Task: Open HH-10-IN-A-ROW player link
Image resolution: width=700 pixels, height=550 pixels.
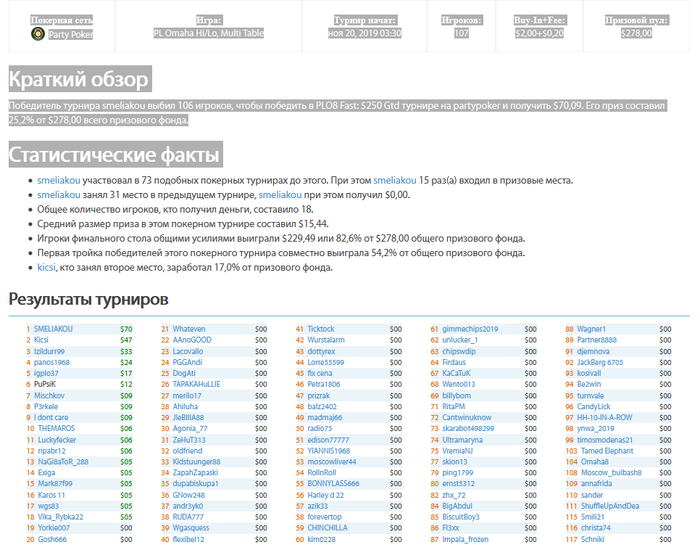Action: tap(604, 417)
